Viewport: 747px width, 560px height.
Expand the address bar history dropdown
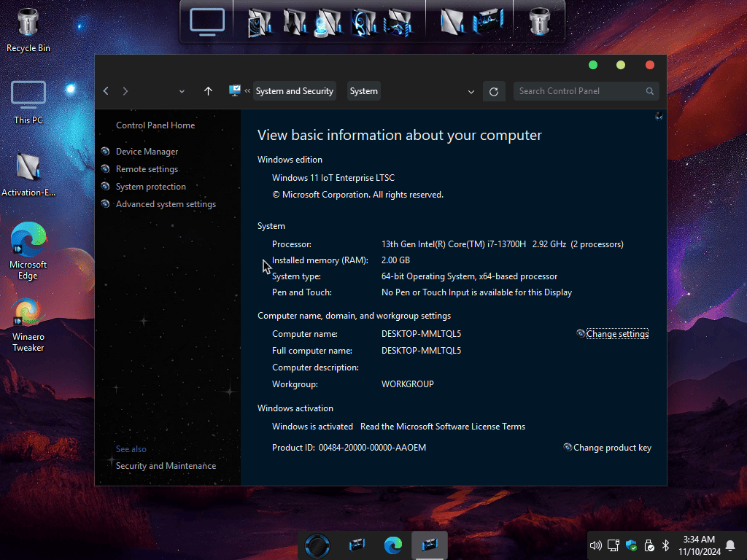pyautogui.click(x=471, y=91)
